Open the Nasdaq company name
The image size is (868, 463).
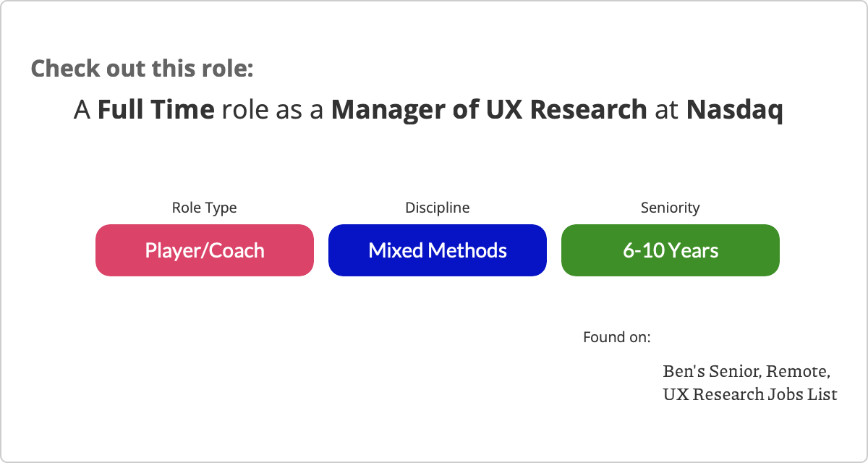click(735, 109)
